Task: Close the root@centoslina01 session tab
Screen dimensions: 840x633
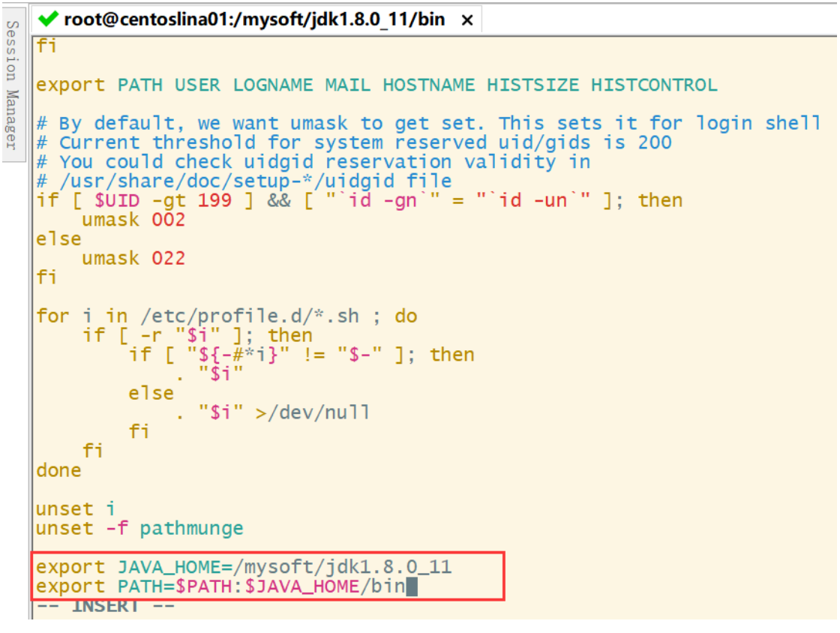Action: point(467,20)
